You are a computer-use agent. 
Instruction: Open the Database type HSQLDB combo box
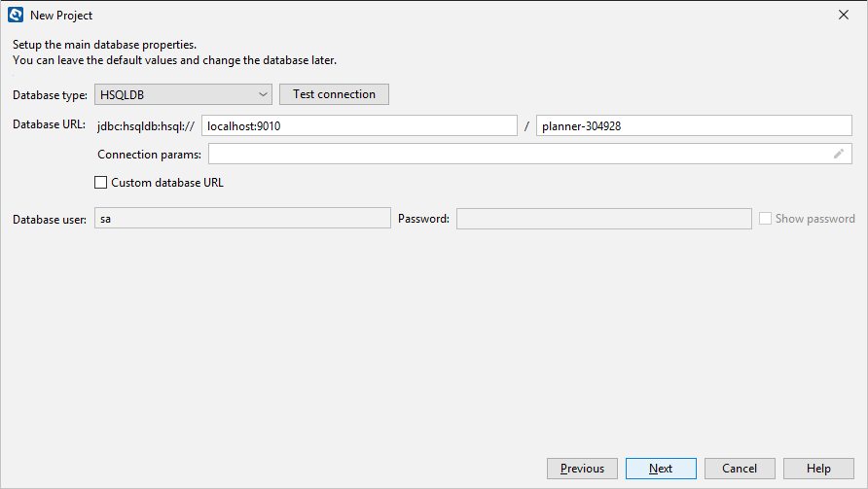click(183, 94)
